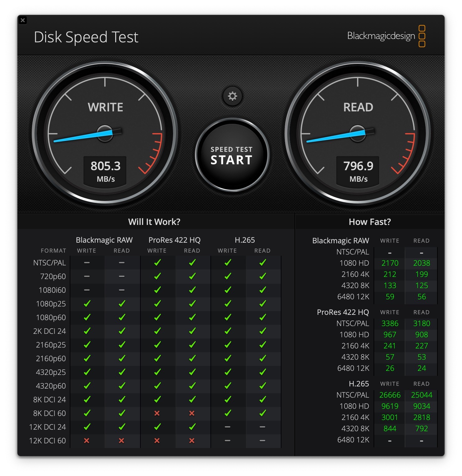462x476 pixels.
Task: Click the Read gauge needle hub
Action: click(358, 133)
